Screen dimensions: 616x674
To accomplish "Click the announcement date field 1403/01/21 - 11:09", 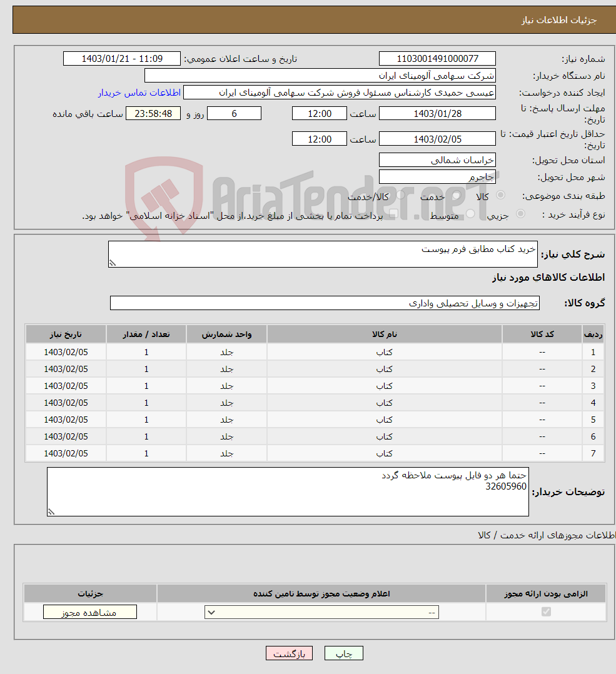I will [x=122, y=59].
